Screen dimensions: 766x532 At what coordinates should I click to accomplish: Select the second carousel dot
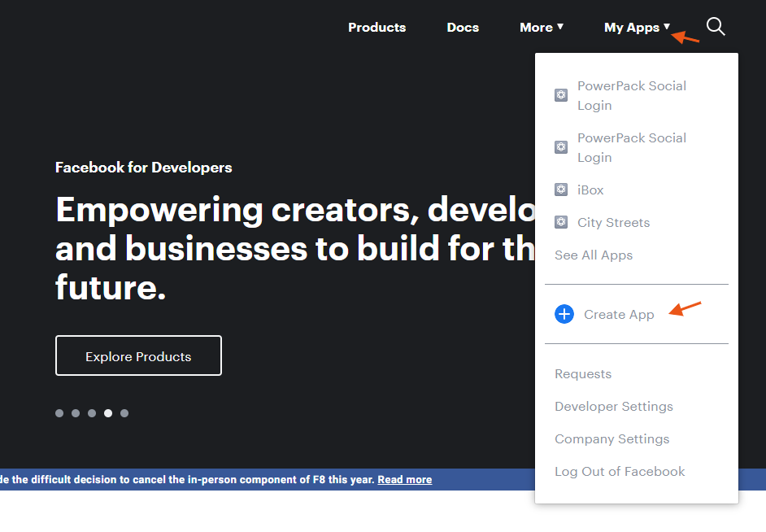pyautogui.click(x=76, y=413)
